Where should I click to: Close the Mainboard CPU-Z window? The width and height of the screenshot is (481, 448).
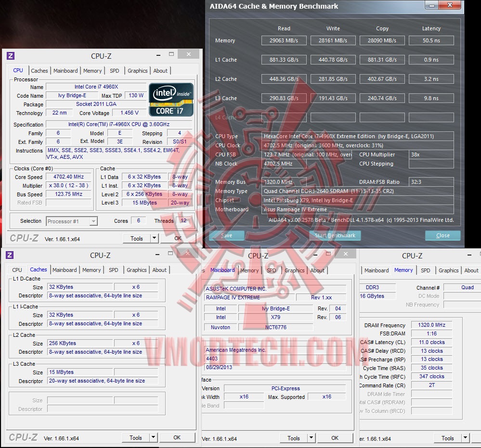(345, 254)
